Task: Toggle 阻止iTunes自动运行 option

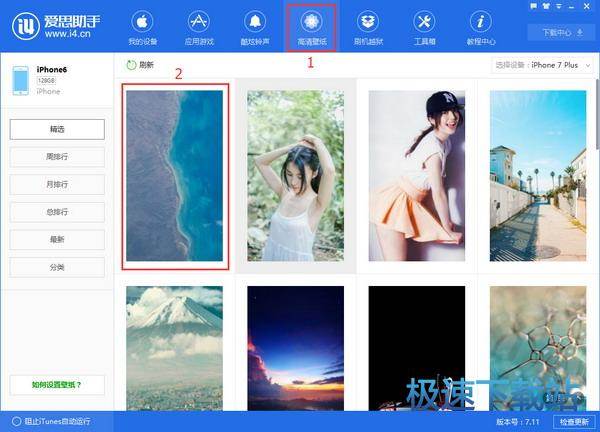Action: (x=51, y=422)
